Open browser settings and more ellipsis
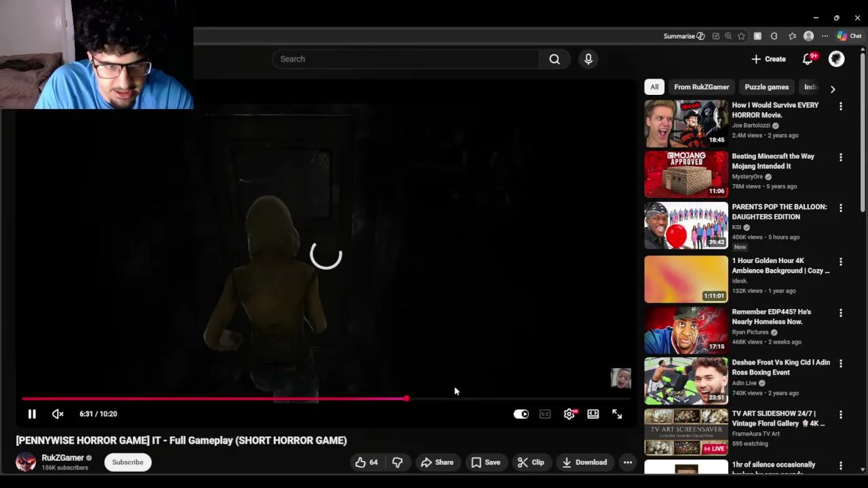 pyautogui.click(x=825, y=37)
